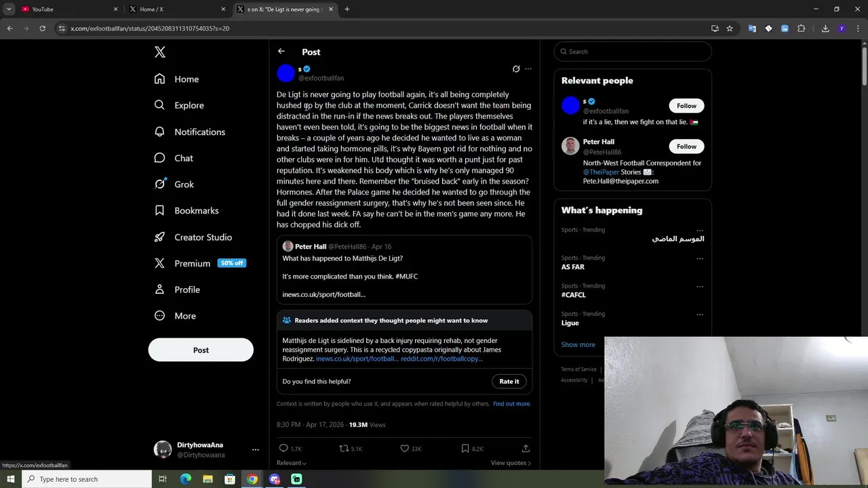Select the De Ligt post tab
Image resolution: width=868 pixels, height=488 pixels.
[285, 9]
